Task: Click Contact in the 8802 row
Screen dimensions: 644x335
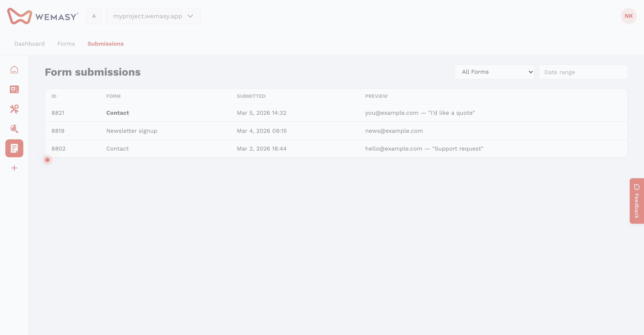Action: coord(117,148)
